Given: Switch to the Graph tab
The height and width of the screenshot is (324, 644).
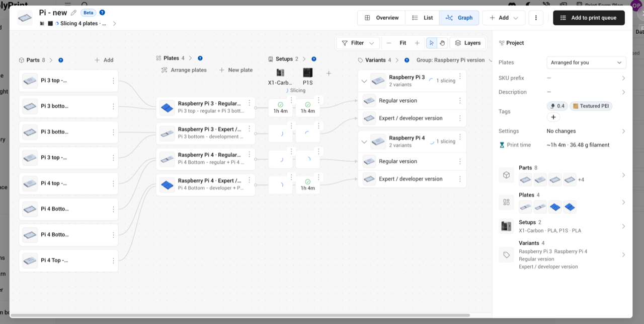Looking at the screenshot, I should (x=459, y=18).
